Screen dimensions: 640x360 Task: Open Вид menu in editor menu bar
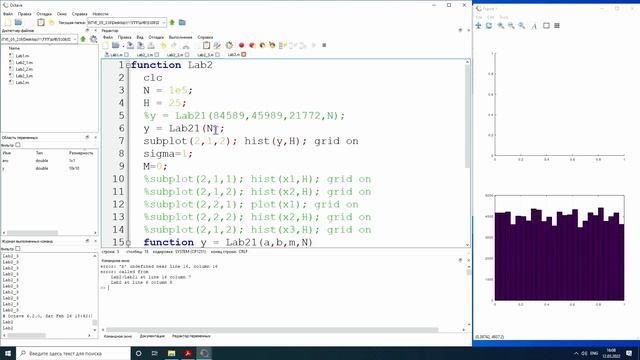[x=140, y=37]
